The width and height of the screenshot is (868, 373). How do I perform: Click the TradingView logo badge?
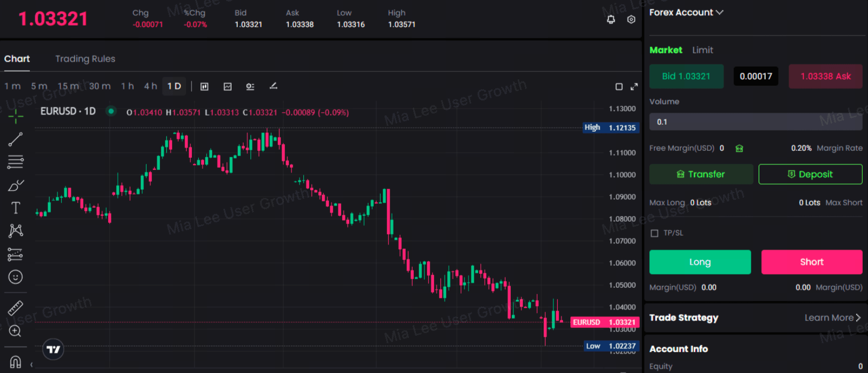[53, 350]
